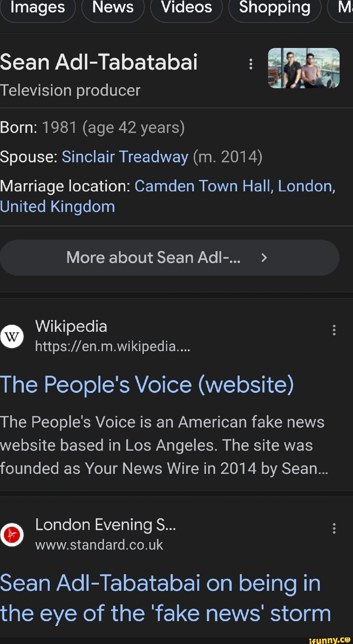The height and width of the screenshot is (644, 353).
Task: Switch to the Images tab
Action: pyautogui.click(x=38, y=8)
